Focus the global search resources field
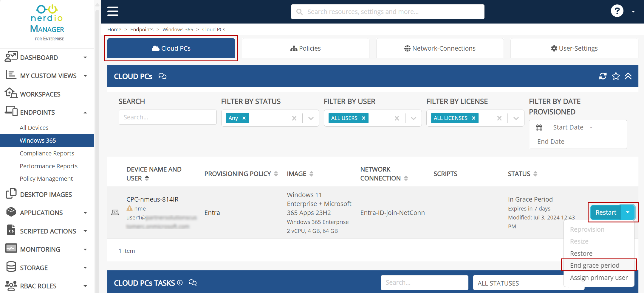 pos(388,12)
